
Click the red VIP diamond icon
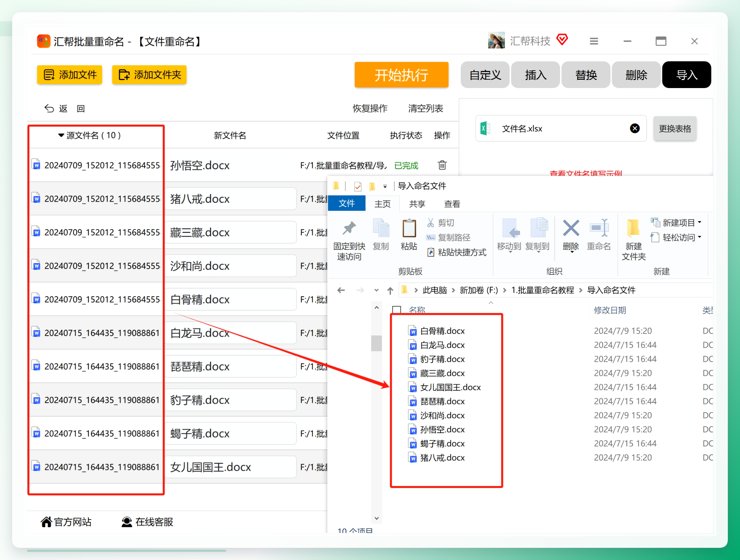562,40
